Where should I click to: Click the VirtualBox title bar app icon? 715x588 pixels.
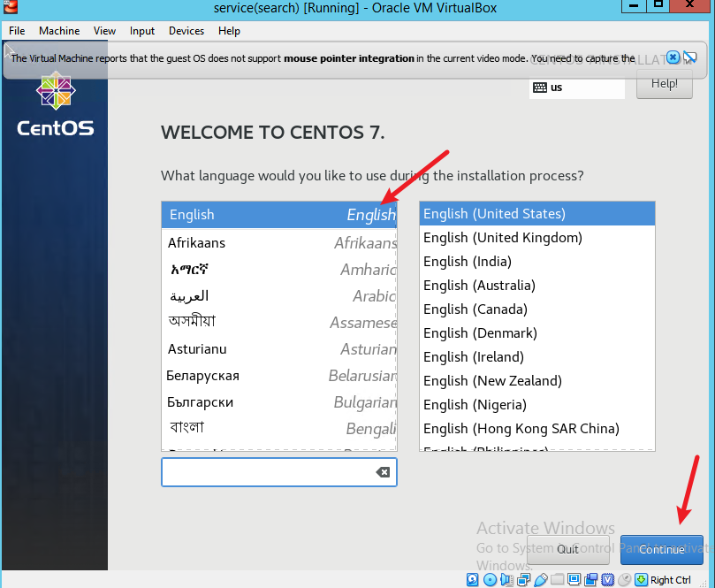[10, 7]
